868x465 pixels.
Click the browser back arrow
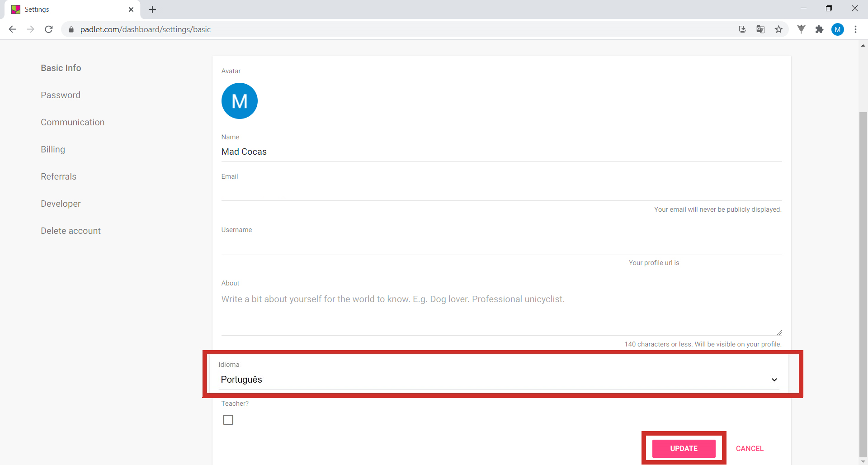12,29
